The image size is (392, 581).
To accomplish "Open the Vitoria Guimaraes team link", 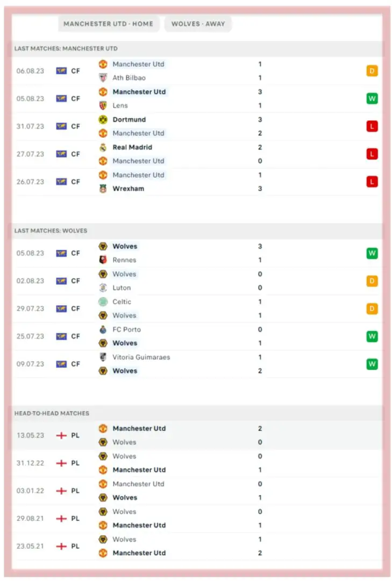I will pos(141,357).
